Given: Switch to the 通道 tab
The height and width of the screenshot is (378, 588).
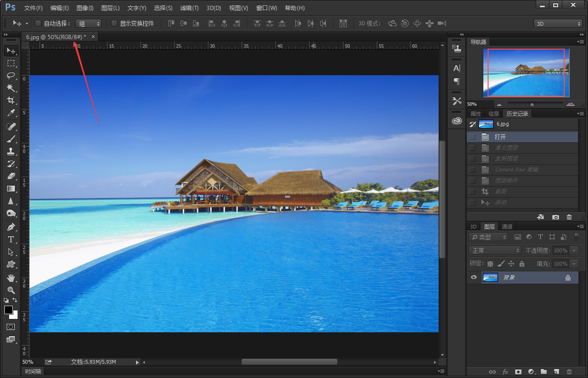Looking at the screenshot, I should [507, 227].
